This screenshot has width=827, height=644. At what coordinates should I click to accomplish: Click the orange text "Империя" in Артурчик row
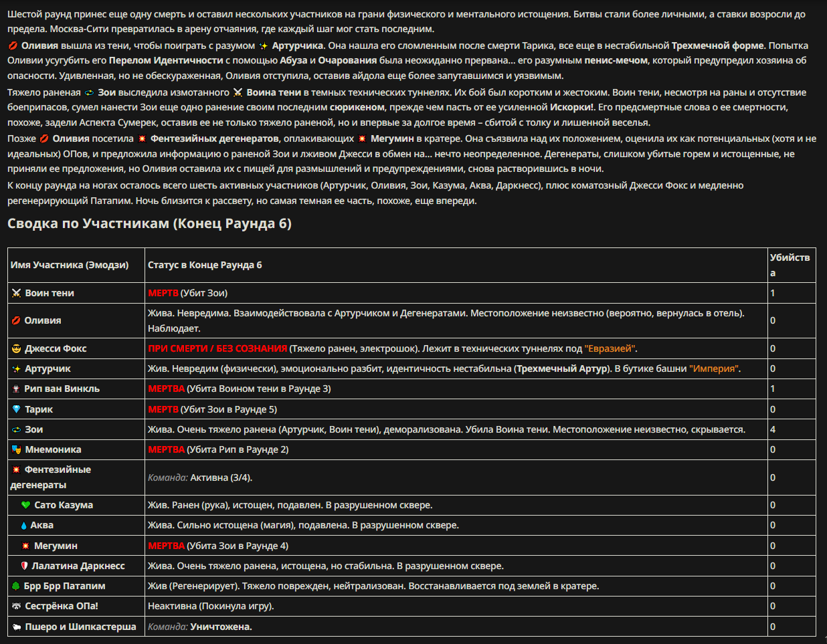pyautogui.click(x=715, y=368)
